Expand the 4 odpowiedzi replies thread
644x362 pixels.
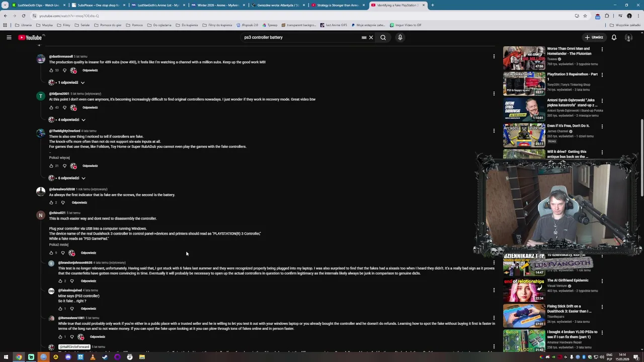coord(67,120)
